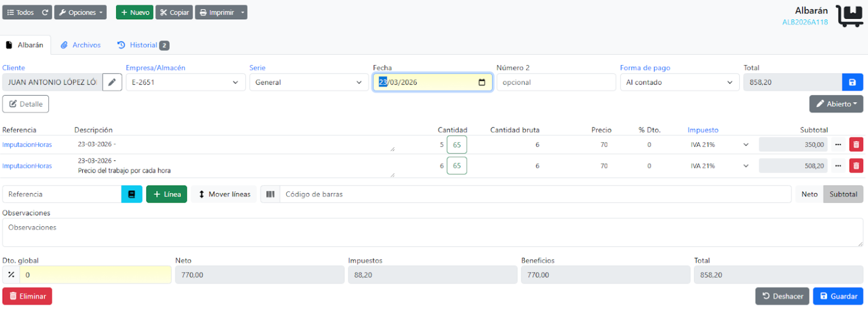Open more options for the first line

[838, 145]
